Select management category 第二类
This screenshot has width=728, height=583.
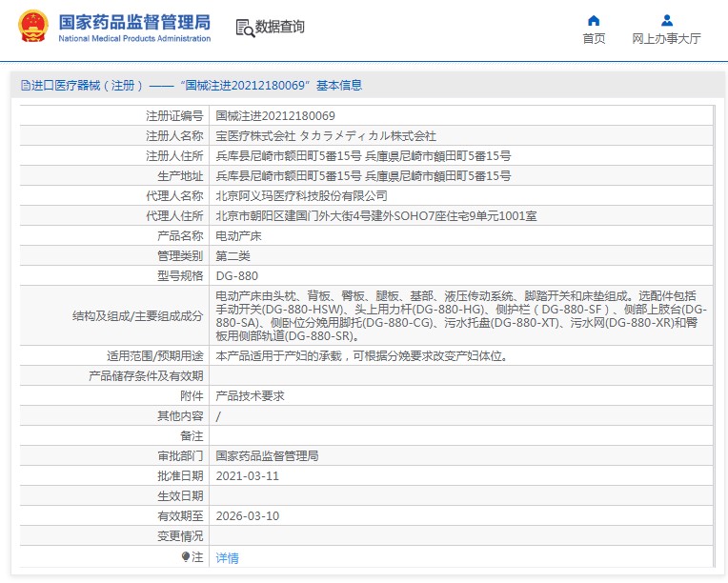[233, 255]
